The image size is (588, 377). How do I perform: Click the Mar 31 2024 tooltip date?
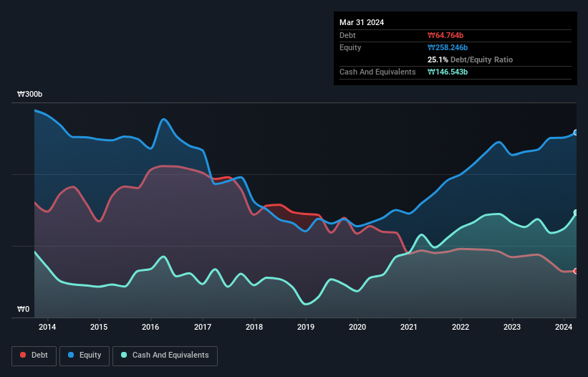pos(362,22)
